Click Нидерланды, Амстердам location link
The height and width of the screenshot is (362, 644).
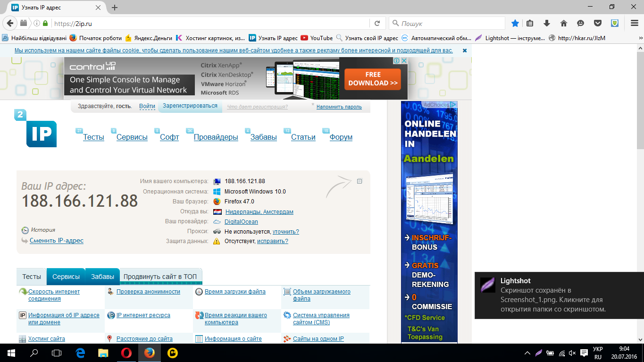click(x=259, y=212)
